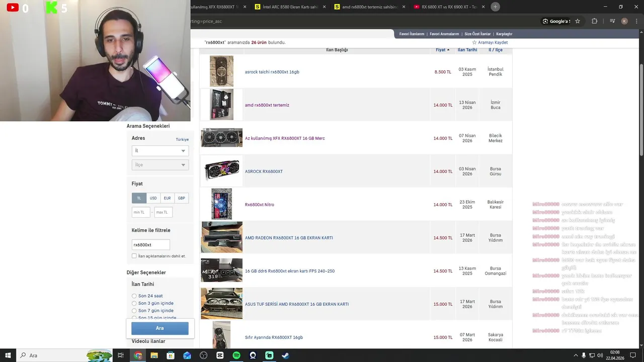Click the page vertical scrollbar
644x362 pixels.
[641, 110]
